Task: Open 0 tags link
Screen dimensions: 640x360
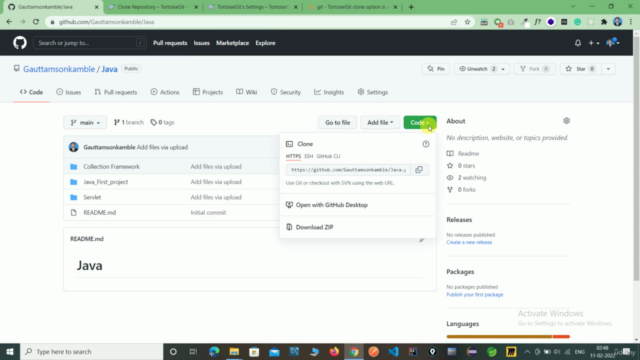Action: 162,122
